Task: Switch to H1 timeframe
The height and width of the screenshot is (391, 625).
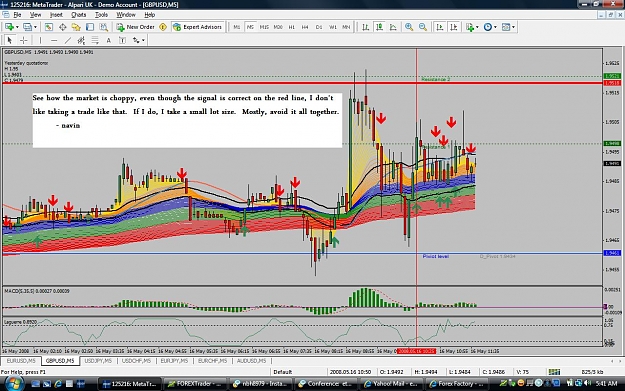Action: tap(292, 27)
